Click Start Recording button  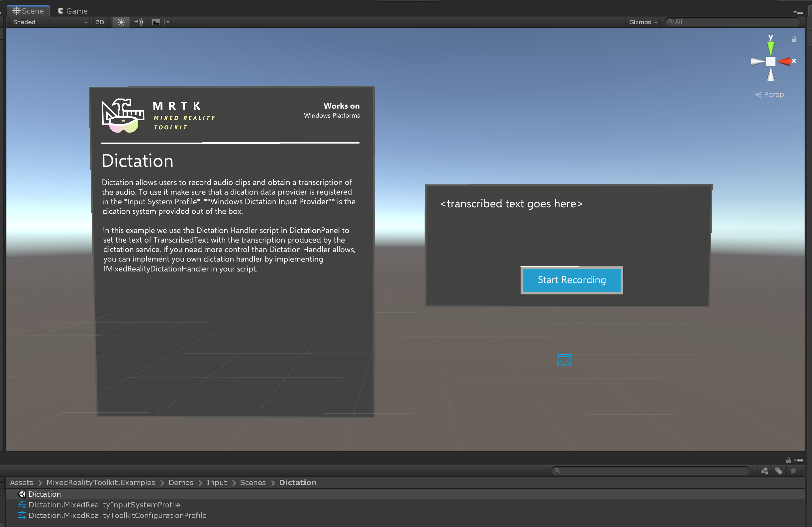point(571,280)
